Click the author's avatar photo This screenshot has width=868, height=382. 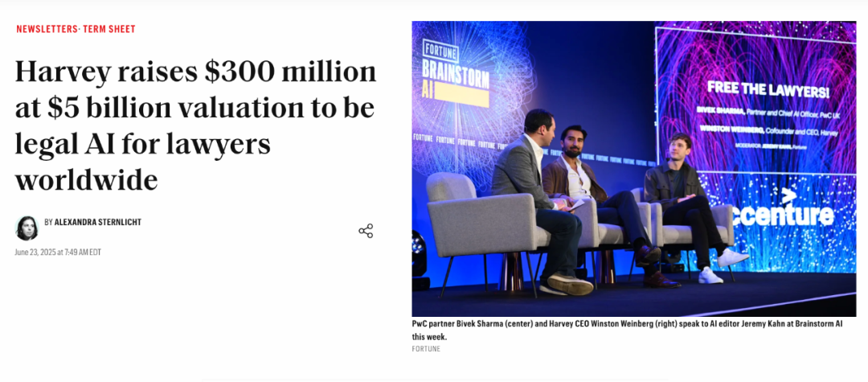(x=27, y=228)
